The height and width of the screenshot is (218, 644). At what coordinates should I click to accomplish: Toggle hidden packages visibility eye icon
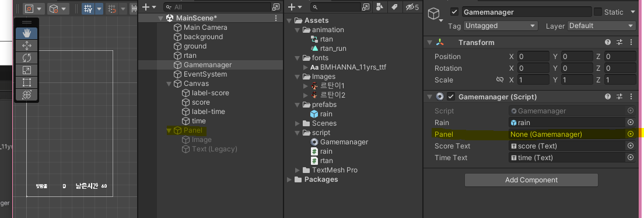[411, 7]
